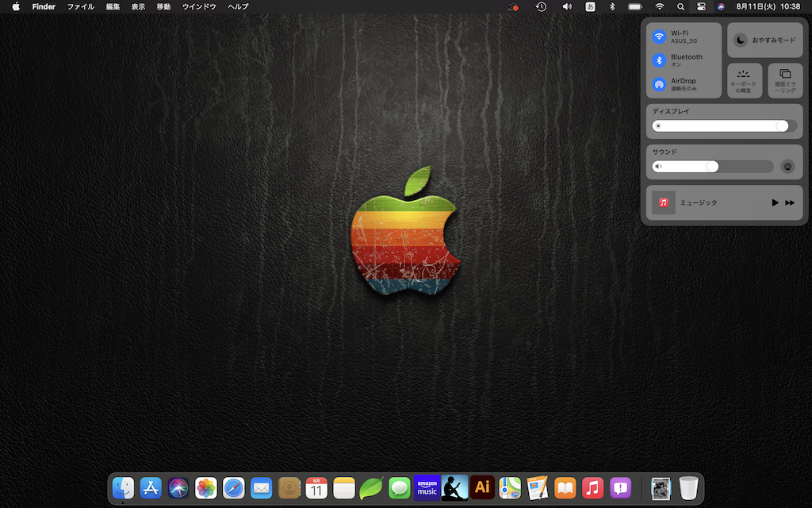This screenshot has height=508, width=812.
Task: Open the 移動 menu
Action: coord(163,6)
